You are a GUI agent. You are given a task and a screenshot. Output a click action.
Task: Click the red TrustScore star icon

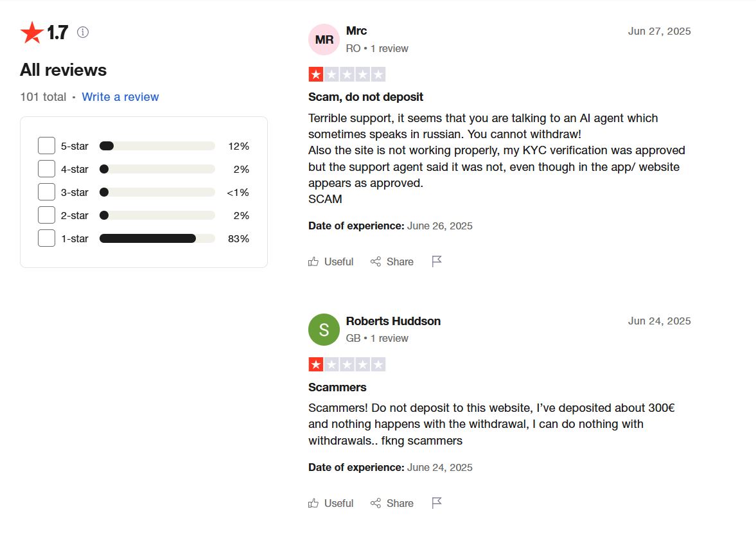click(x=32, y=32)
